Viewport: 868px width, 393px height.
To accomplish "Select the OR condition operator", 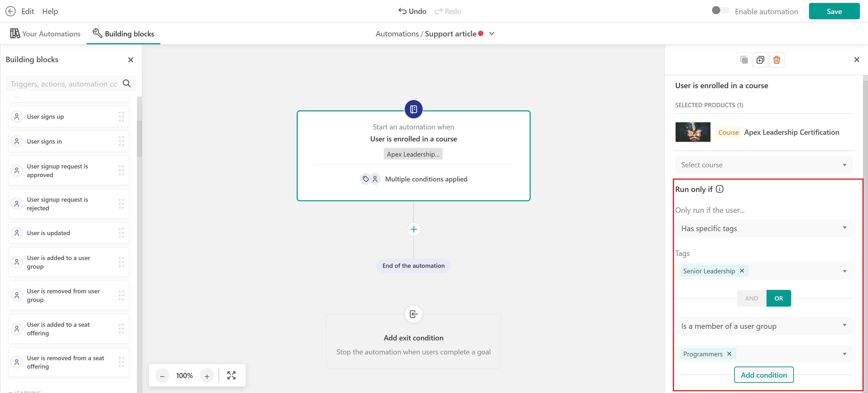I will [x=778, y=298].
